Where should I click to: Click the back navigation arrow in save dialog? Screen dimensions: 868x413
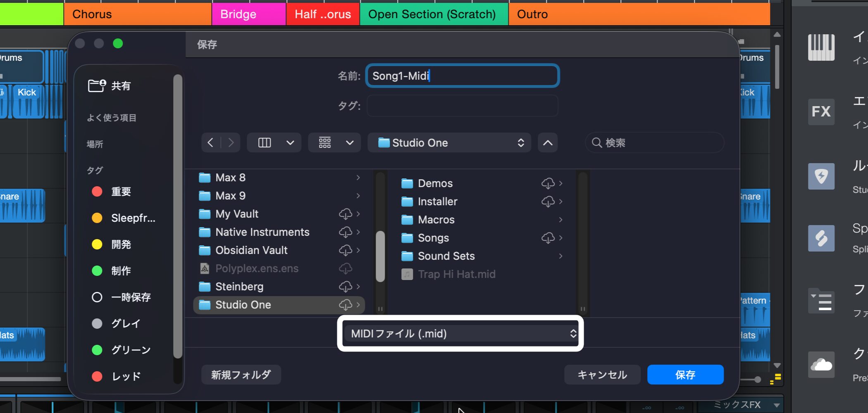click(210, 143)
